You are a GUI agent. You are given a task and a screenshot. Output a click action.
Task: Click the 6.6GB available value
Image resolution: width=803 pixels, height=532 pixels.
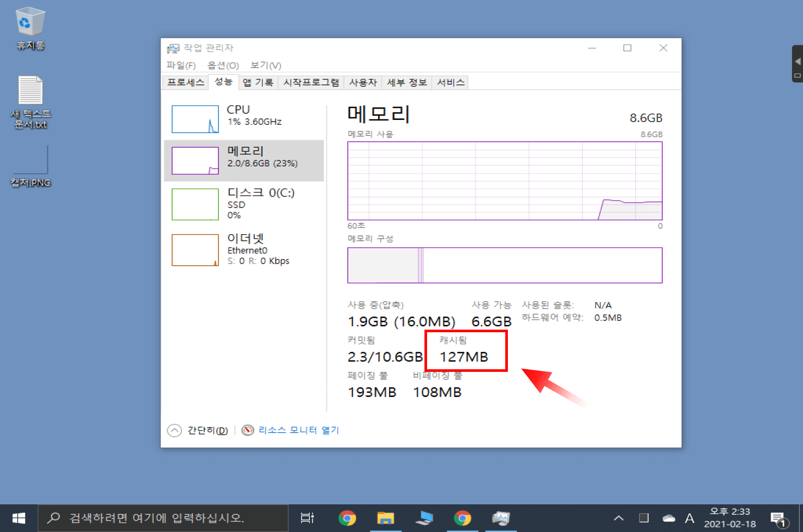491,321
